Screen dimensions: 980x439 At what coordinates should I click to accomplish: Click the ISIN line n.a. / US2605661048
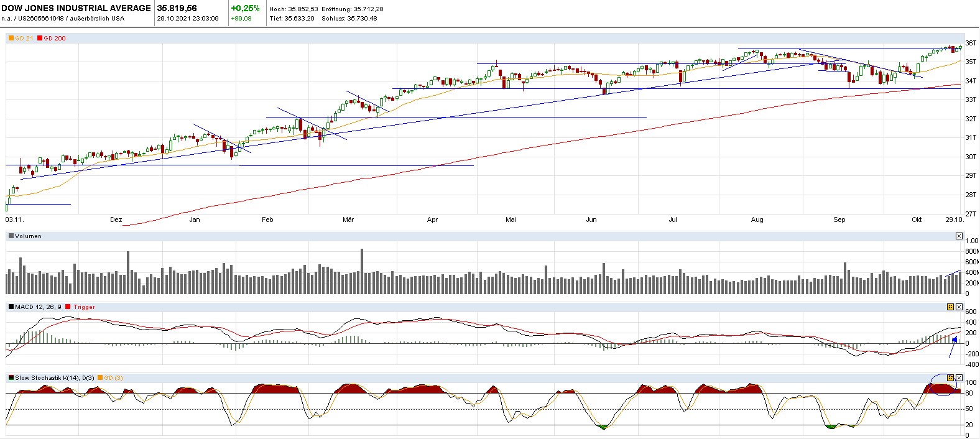pyautogui.click(x=63, y=19)
